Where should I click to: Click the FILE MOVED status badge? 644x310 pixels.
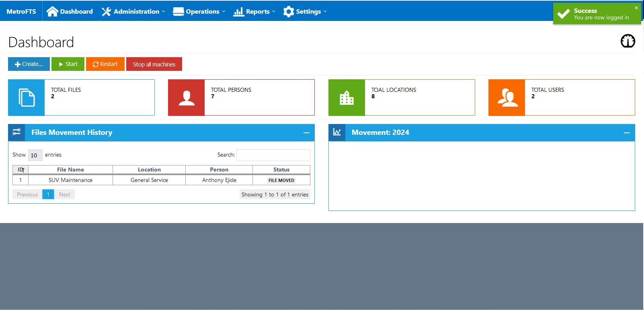click(281, 180)
